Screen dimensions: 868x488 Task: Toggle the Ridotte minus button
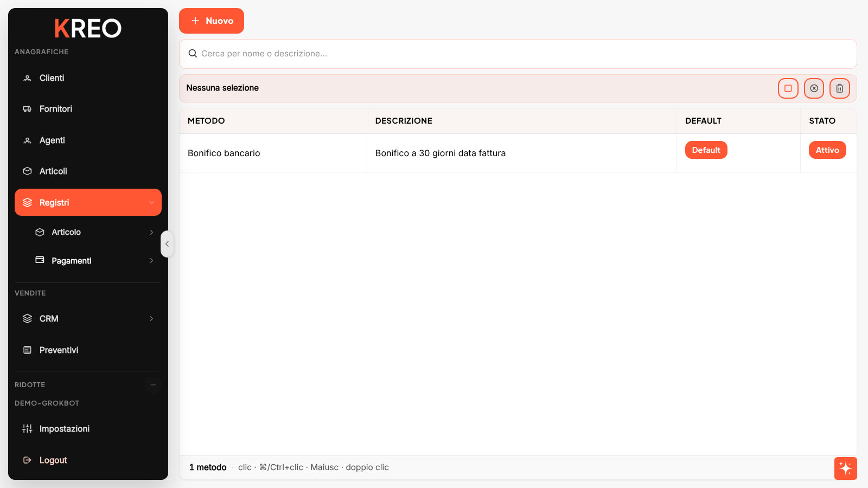(x=154, y=385)
